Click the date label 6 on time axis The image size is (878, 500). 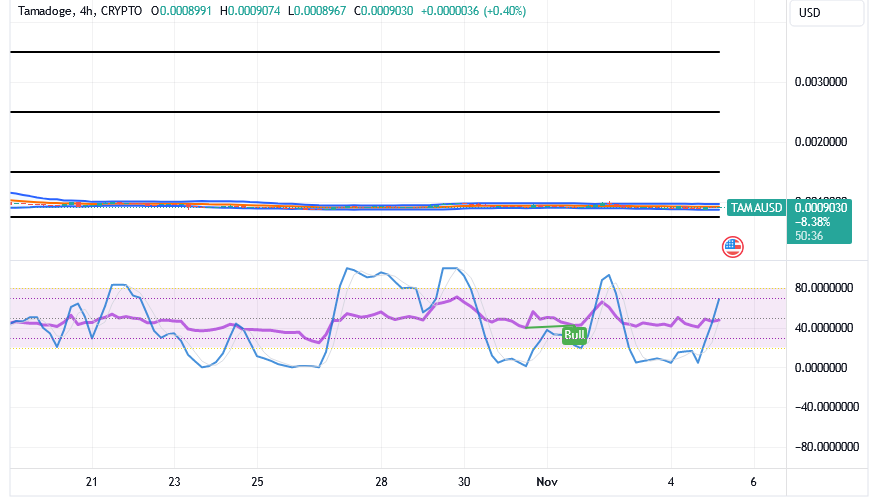click(x=753, y=482)
